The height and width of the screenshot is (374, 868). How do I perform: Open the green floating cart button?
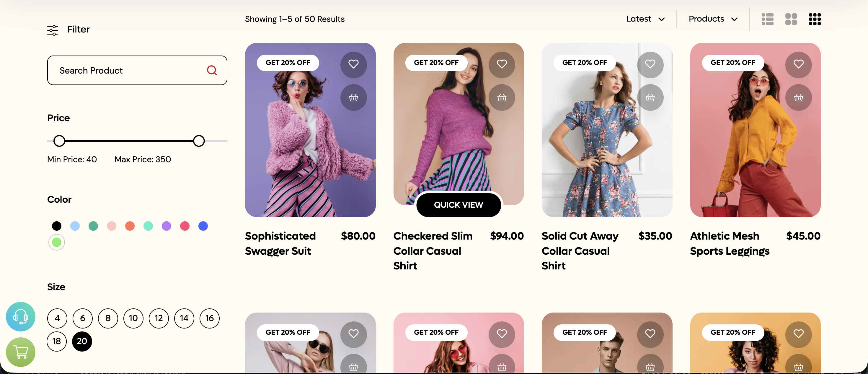[x=21, y=352]
